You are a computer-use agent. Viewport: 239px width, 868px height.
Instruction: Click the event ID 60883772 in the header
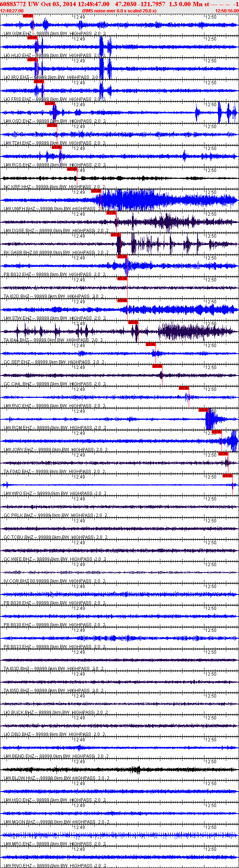pyautogui.click(x=13, y=4)
